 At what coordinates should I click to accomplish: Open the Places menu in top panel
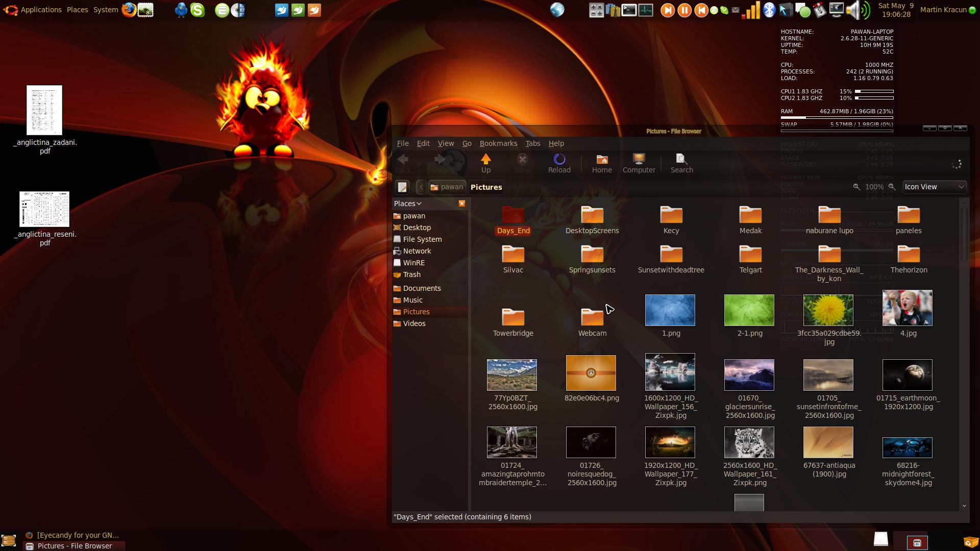point(77,10)
